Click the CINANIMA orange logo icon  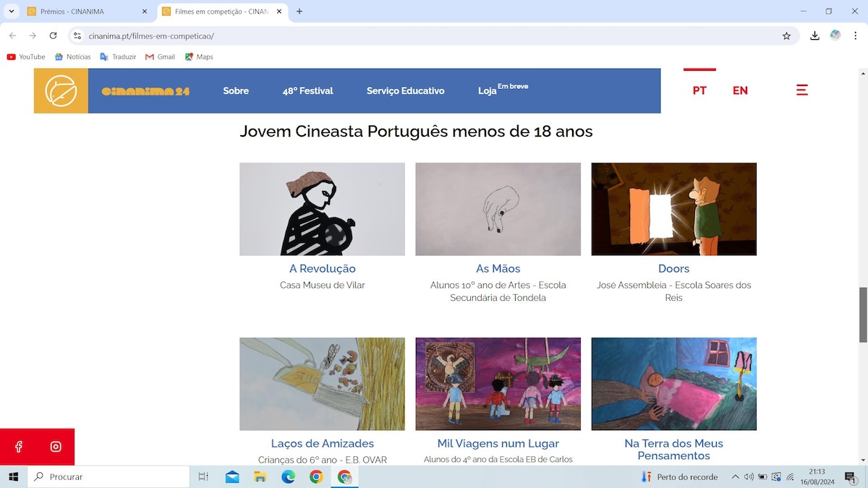click(x=61, y=91)
